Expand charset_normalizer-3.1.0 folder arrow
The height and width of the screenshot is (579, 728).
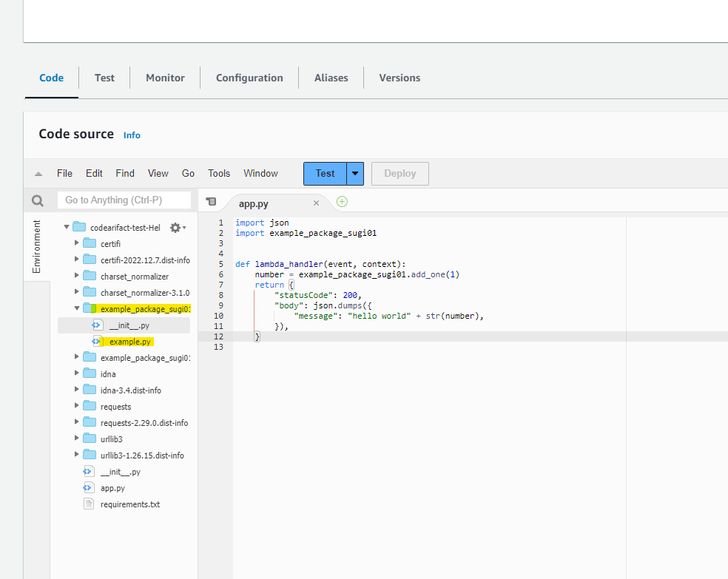pos(77,291)
